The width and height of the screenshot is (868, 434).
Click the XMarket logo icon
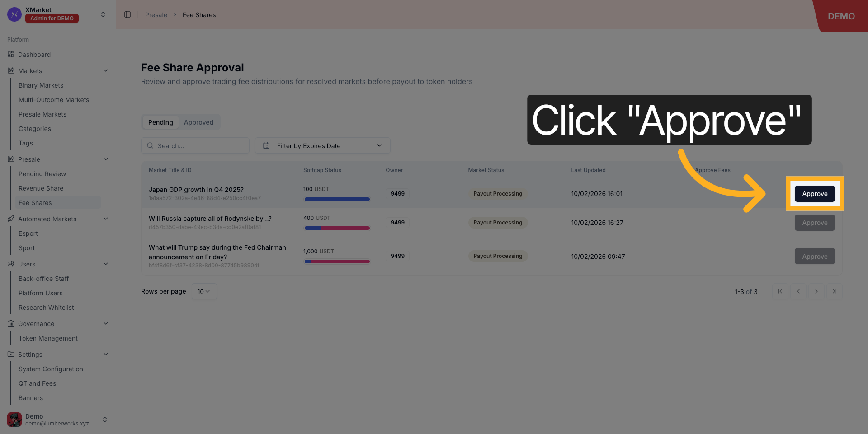pyautogui.click(x=14, y=14)
